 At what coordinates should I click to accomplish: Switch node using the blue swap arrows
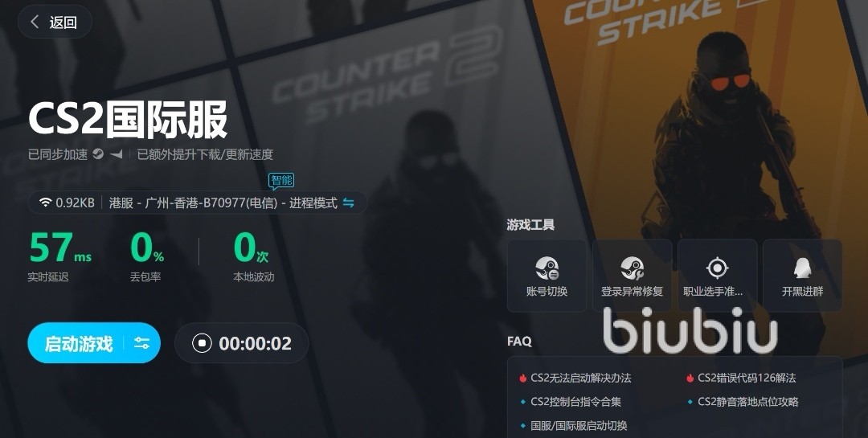click(x=348, y=203)
